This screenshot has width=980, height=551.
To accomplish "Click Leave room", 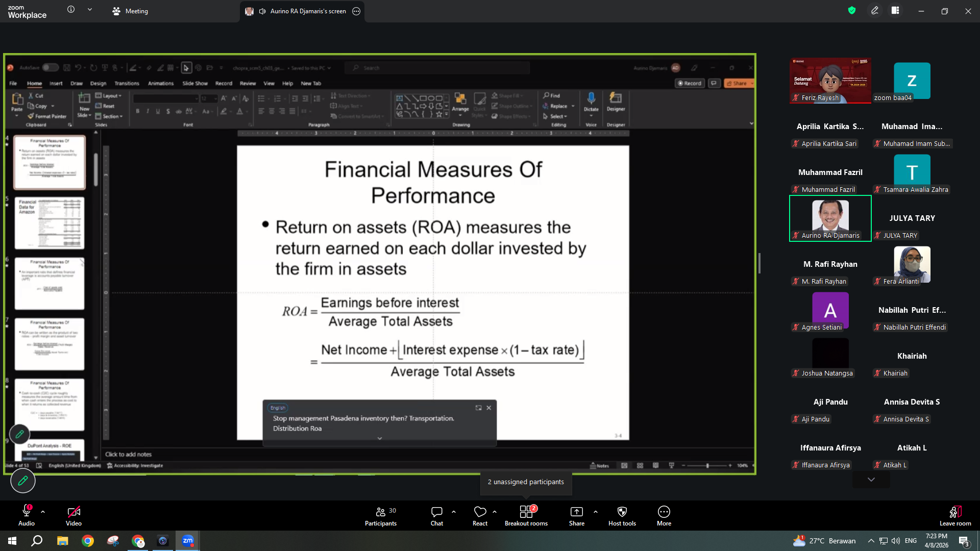I will 955,516.
